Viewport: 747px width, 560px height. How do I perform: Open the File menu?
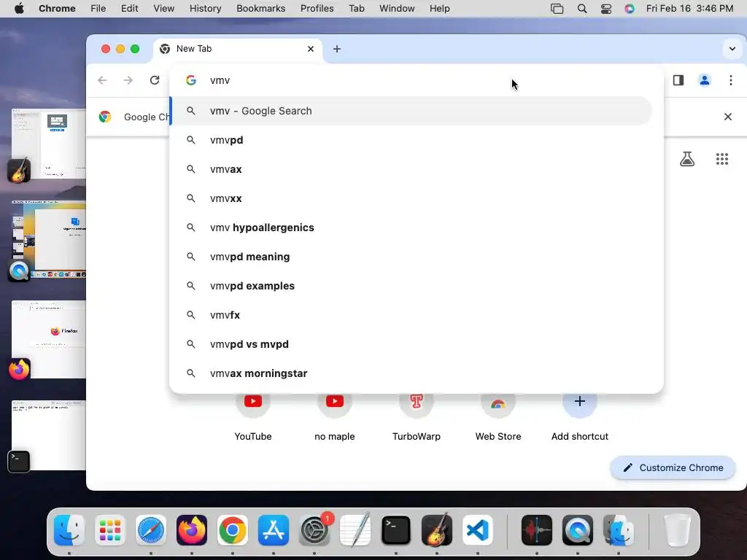98,9
